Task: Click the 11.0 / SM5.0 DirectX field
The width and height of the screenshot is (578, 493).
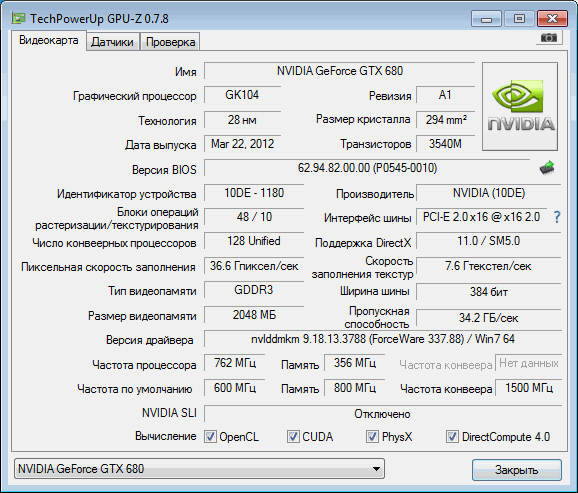Action: pos(489,241)
